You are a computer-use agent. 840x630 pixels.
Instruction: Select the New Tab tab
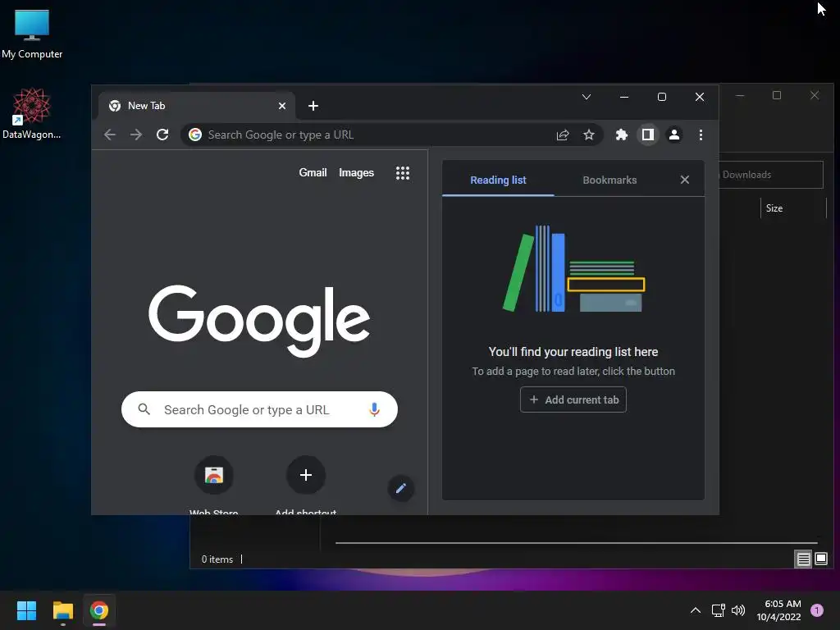(x=197, y=106)
